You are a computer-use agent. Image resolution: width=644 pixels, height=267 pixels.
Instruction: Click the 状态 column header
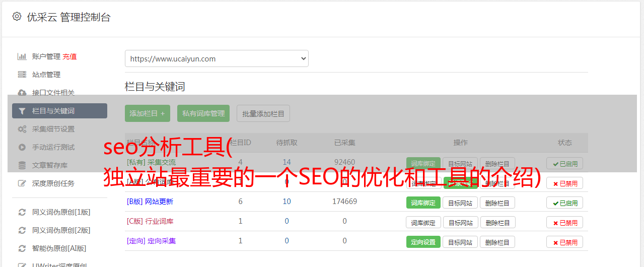coord(565,143)
